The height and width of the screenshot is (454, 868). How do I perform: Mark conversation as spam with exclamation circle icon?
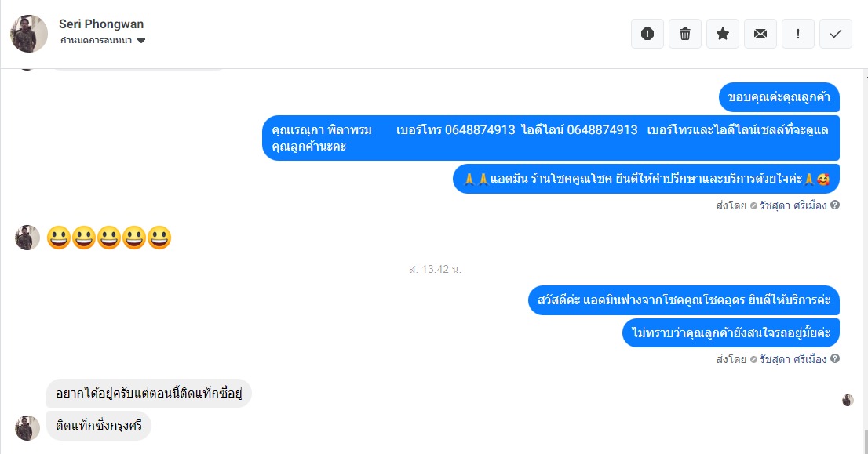tap(647, 34)
